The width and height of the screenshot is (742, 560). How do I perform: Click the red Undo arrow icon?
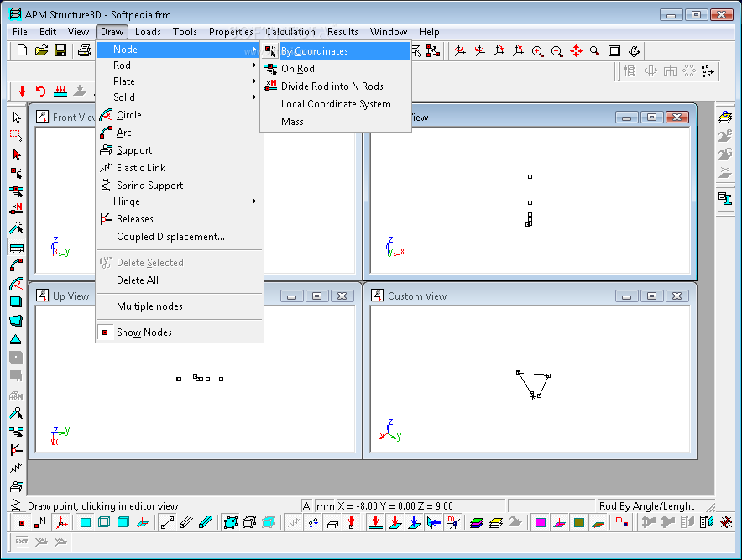[x=40, y=91]
